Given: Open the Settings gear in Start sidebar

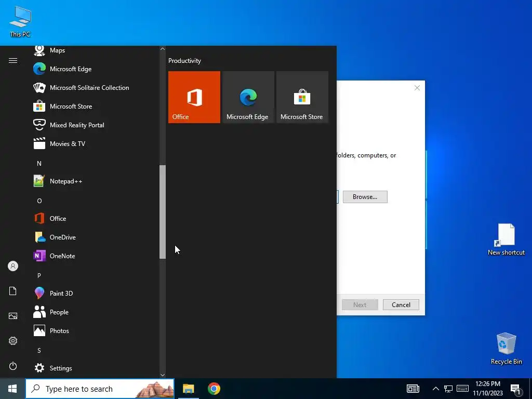Looking at the screenshot, I should tap(13, 341).
